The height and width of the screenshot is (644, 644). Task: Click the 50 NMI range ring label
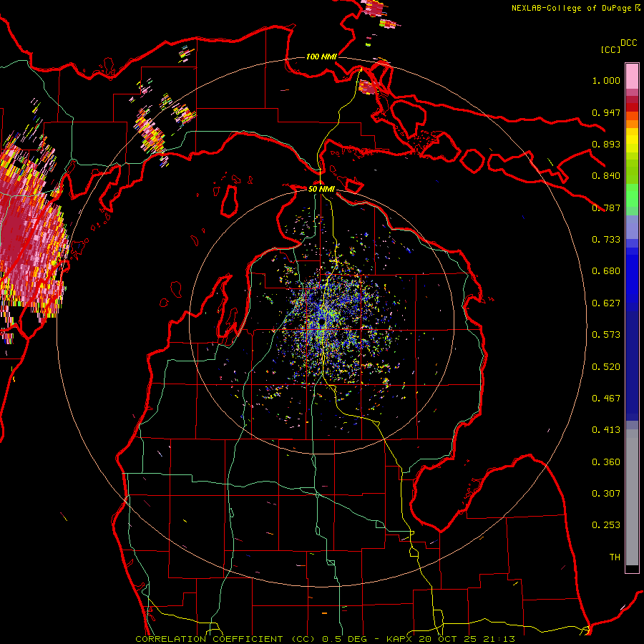[321, 189]
